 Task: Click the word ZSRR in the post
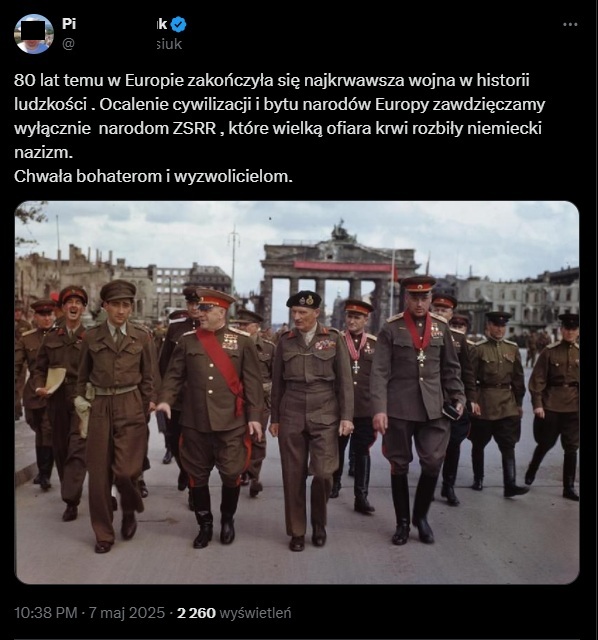194,128
